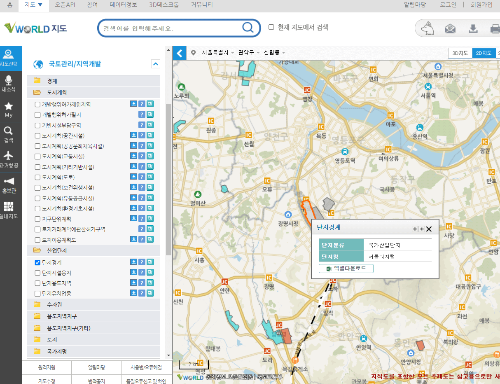Click the 알림마당 link

pyautogui.click(x=415, y=5)
